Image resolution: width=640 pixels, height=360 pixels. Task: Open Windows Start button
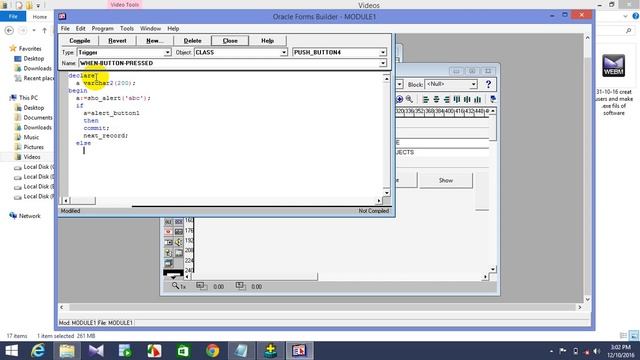point(11,351)
